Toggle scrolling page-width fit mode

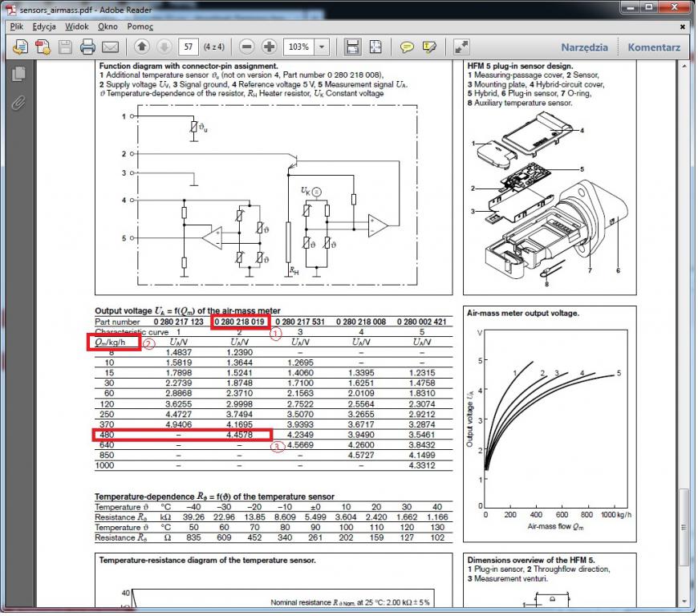click(352, 47)
